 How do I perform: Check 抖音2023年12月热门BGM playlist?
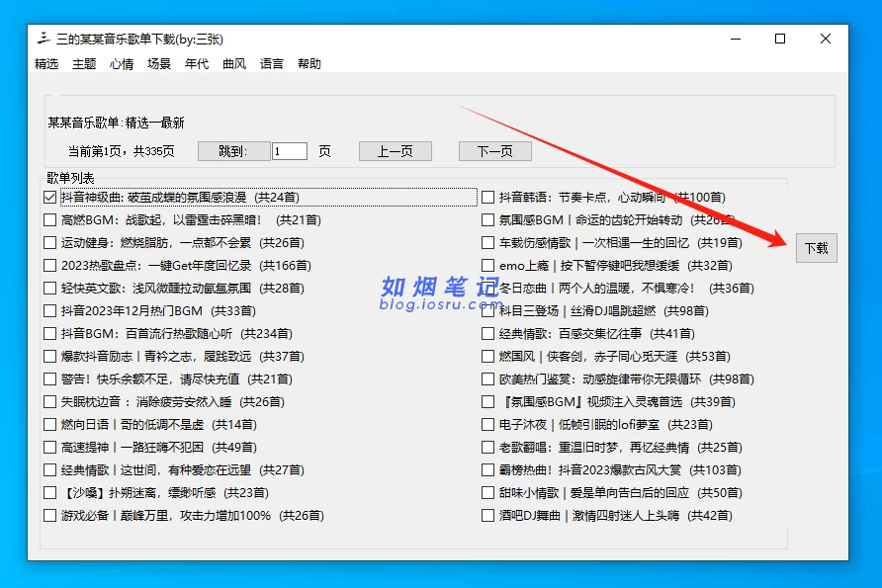point(50,311)
